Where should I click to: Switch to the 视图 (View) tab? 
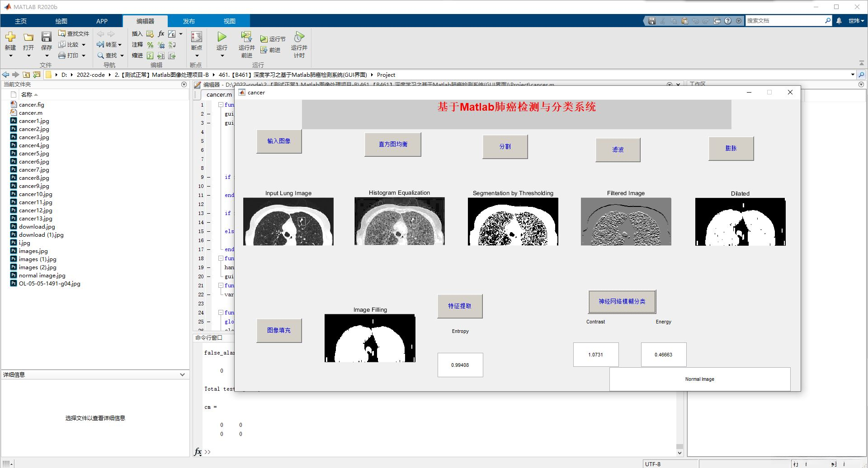click(x=230, y=21)
